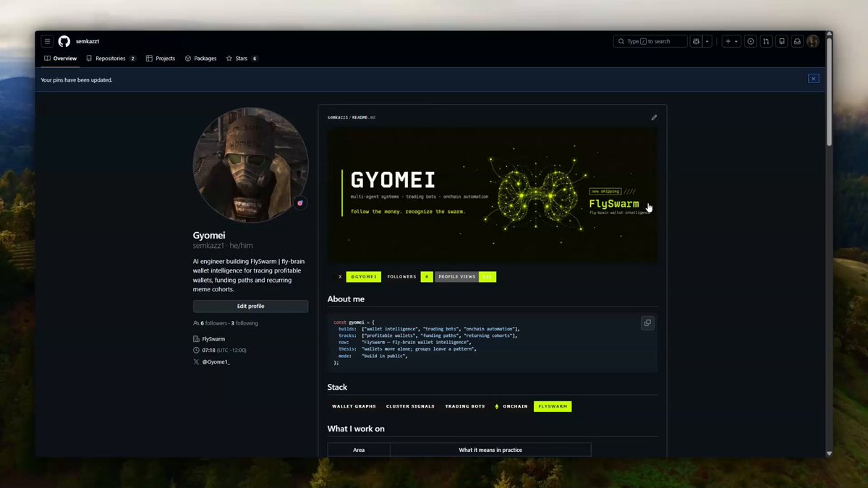
Task: Open the user avatar account menu
Action: 813,41
